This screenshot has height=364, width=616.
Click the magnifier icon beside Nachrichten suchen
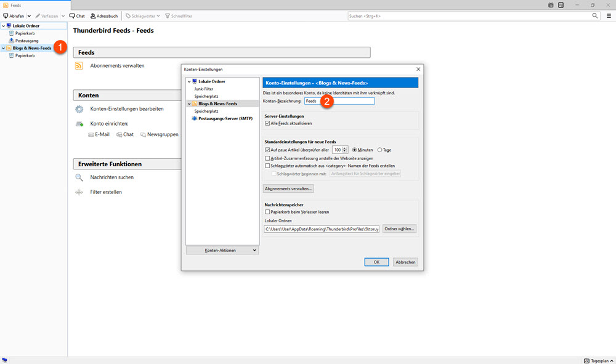pos(79,177)
